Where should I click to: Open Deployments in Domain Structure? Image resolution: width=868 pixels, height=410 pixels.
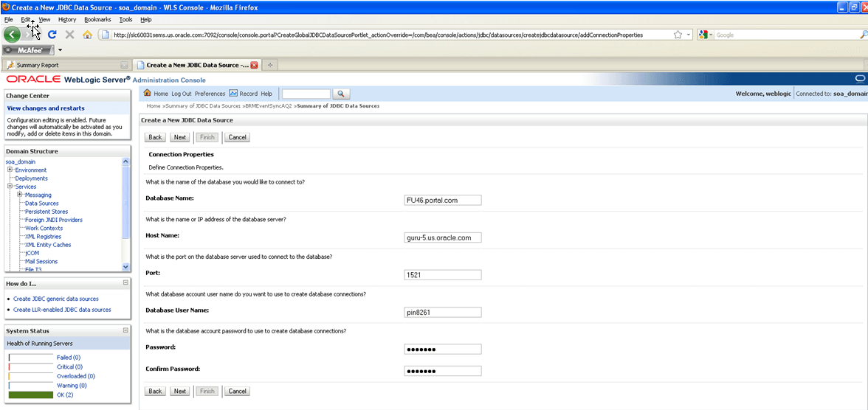click(32, 178)
